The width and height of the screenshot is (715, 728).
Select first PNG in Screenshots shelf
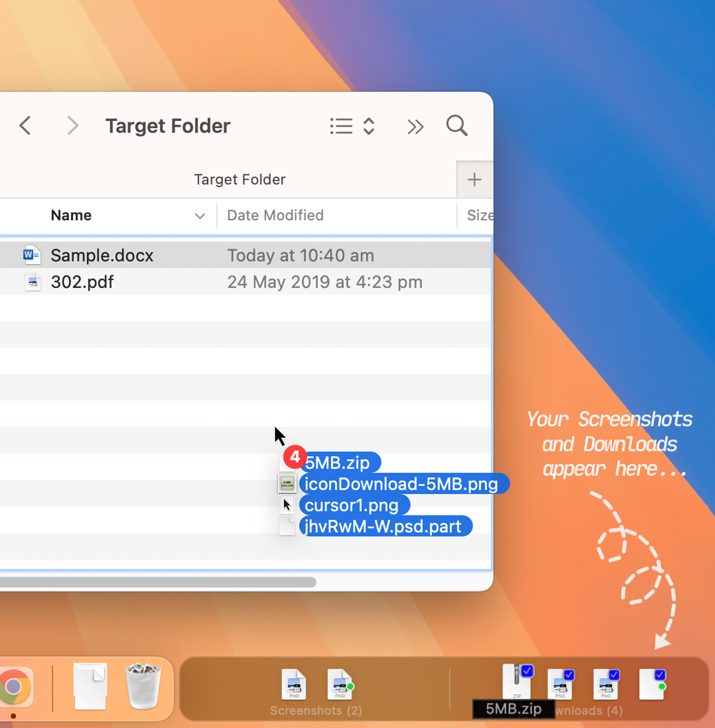(x=293, y=684)
